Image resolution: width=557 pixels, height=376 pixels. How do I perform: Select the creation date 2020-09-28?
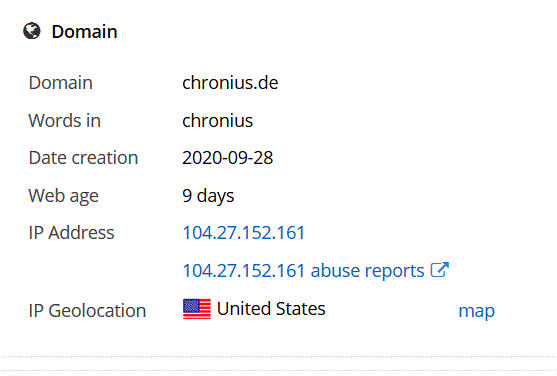pyautogui.click(x=228, y=158)
